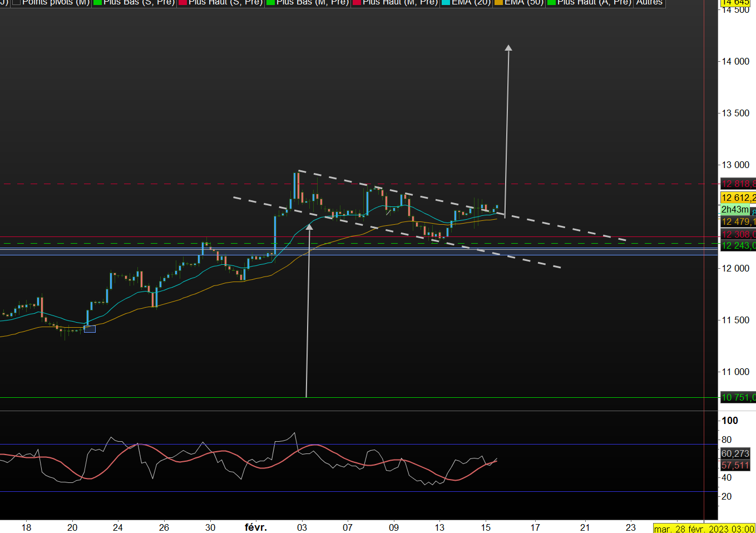Click the 30 label on the date axis

coord(210,527)
